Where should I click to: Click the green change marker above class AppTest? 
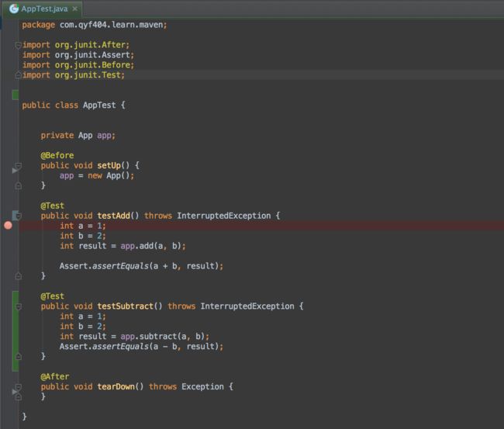point(15,95)
